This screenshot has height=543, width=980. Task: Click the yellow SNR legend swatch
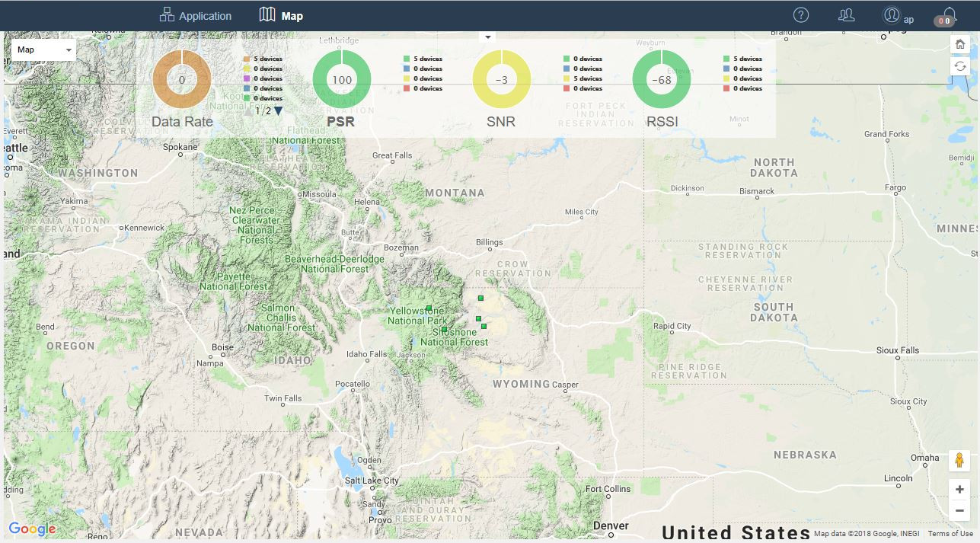567,78
